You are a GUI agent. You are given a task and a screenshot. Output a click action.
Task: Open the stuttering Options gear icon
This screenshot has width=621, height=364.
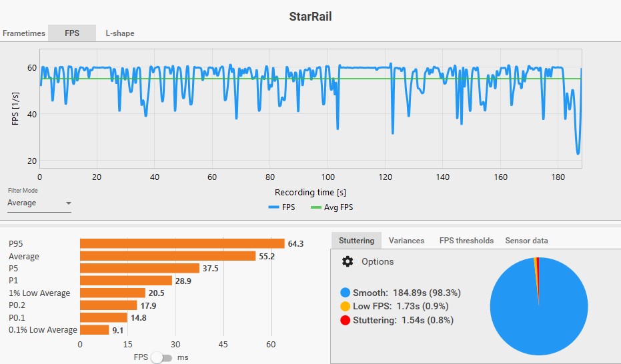tap(348, 261)
